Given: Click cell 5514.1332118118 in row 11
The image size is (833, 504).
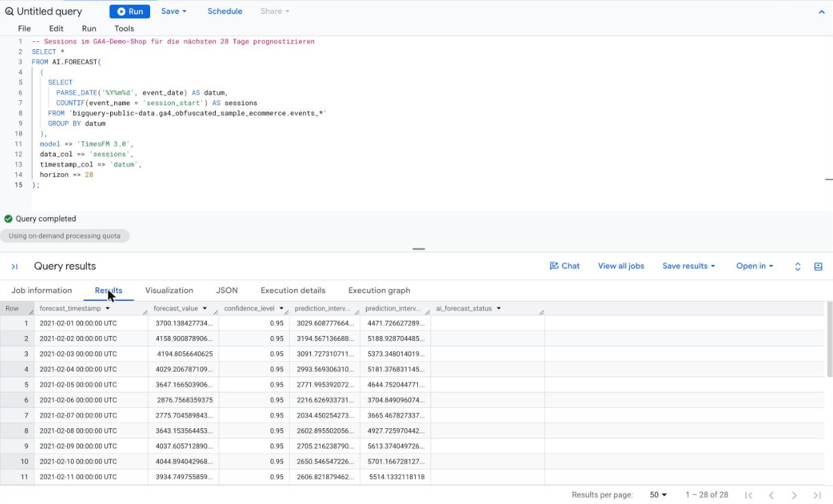Looking at the screenshot, I should [395, 477].
